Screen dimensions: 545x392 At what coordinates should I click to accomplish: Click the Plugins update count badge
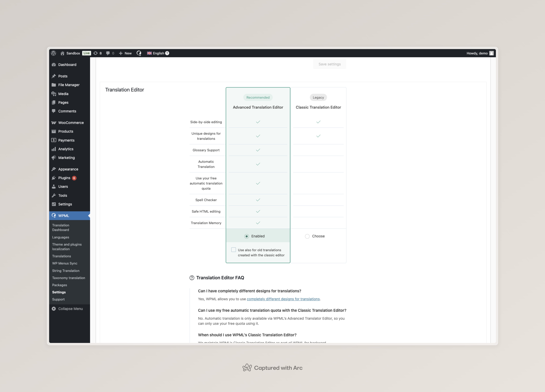(74, 178)
